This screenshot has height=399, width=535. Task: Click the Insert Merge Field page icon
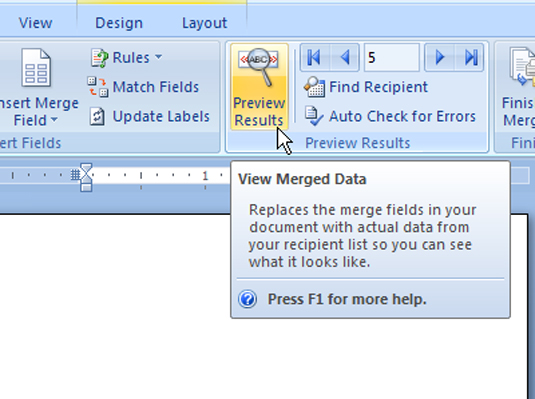click(x=37, y=68)
